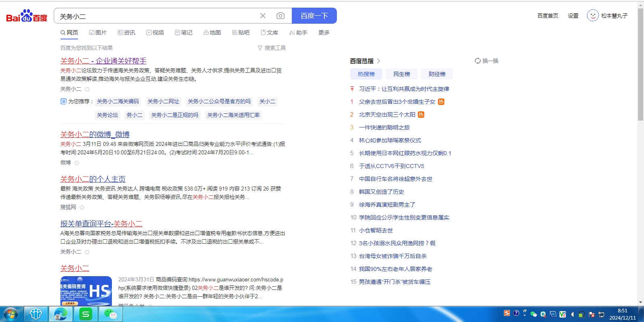
Task: Switch to the 图片 tab
Action: (98, 33)
